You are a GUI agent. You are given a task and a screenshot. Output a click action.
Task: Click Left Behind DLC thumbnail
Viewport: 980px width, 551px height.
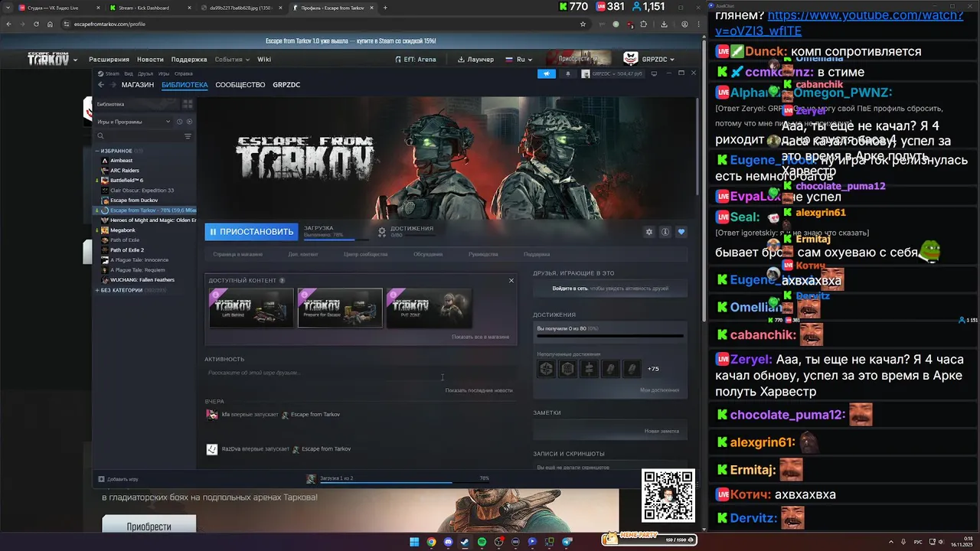251,308
